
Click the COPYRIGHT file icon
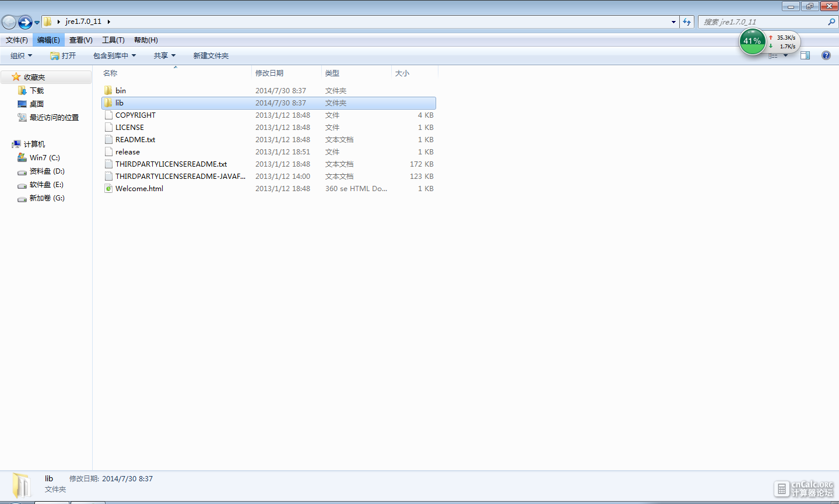point(108,115)
